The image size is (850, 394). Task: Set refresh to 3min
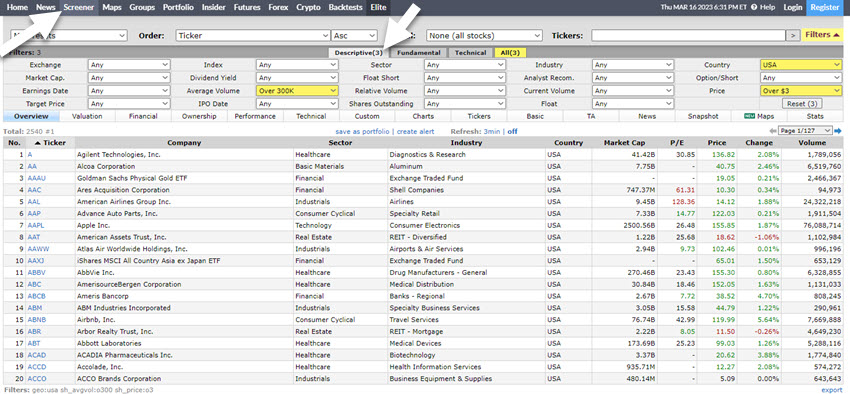point(492,131)
